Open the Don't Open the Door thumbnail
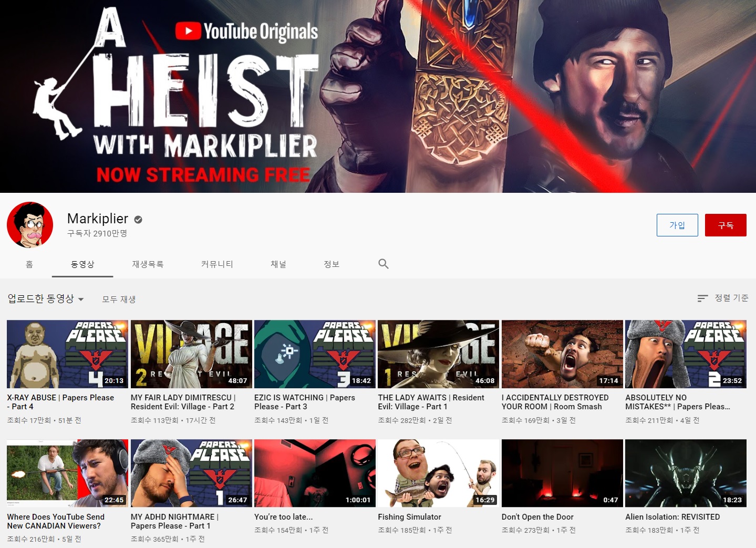The width and height of the screenshot is (756, 548). click(562, 473)
